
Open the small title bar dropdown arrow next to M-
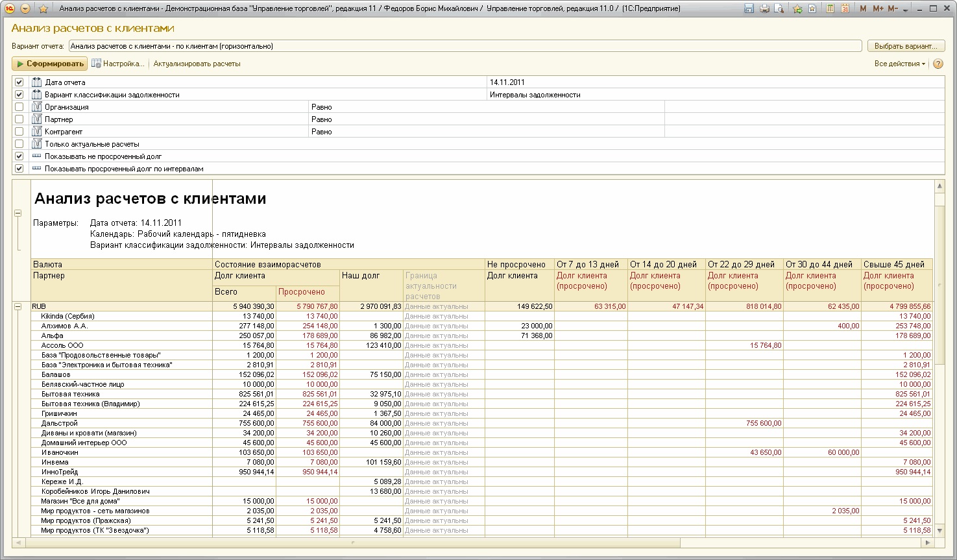click(905, 9)
